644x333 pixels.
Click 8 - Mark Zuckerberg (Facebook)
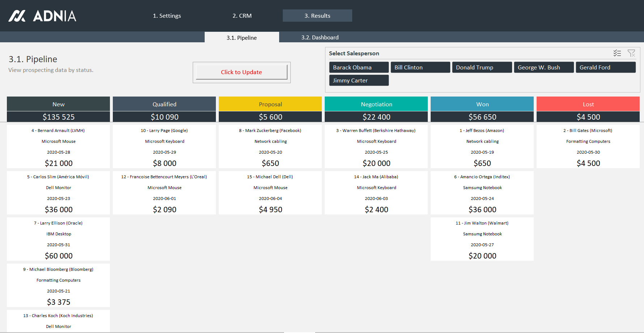270,131
